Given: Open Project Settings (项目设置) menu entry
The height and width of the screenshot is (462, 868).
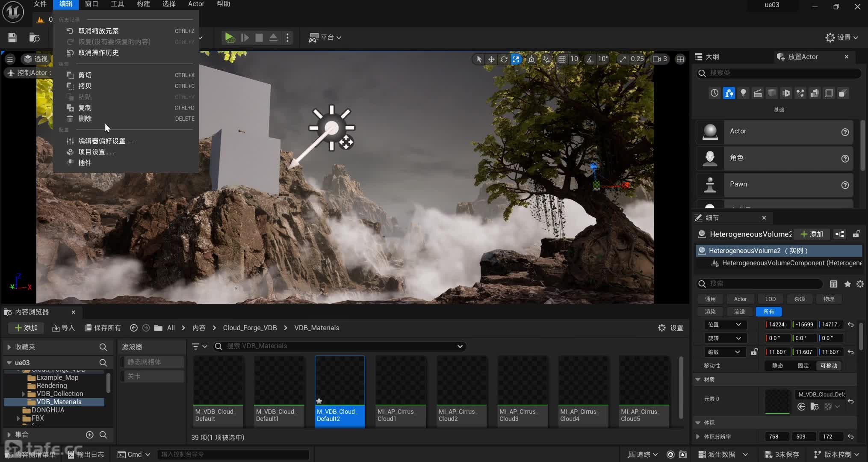Looking at the screenshot, I should pos(126,152).
